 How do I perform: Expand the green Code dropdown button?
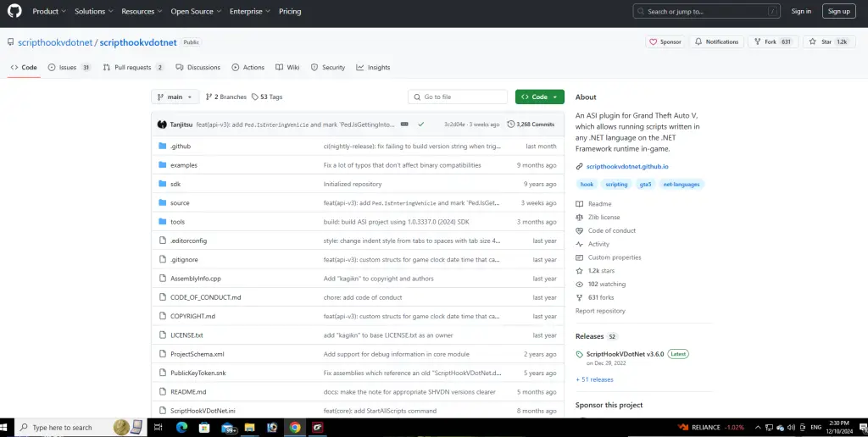(540, 97)
